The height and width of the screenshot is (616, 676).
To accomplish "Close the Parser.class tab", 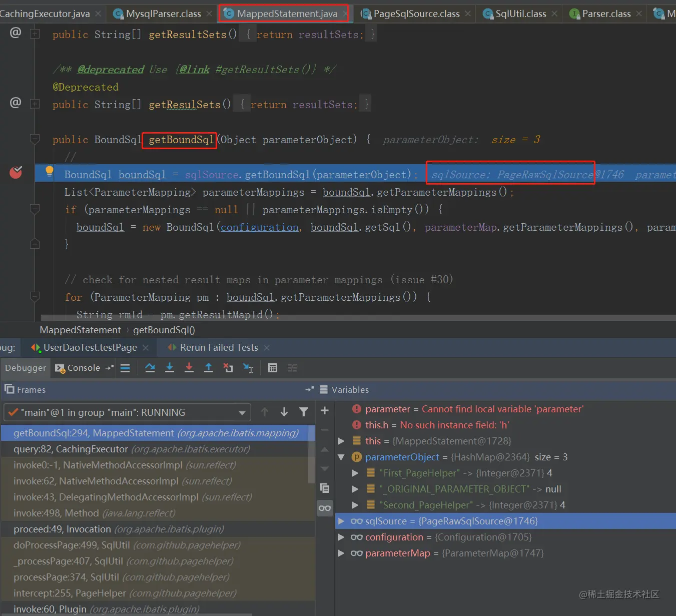I will (x=639, y=14).
